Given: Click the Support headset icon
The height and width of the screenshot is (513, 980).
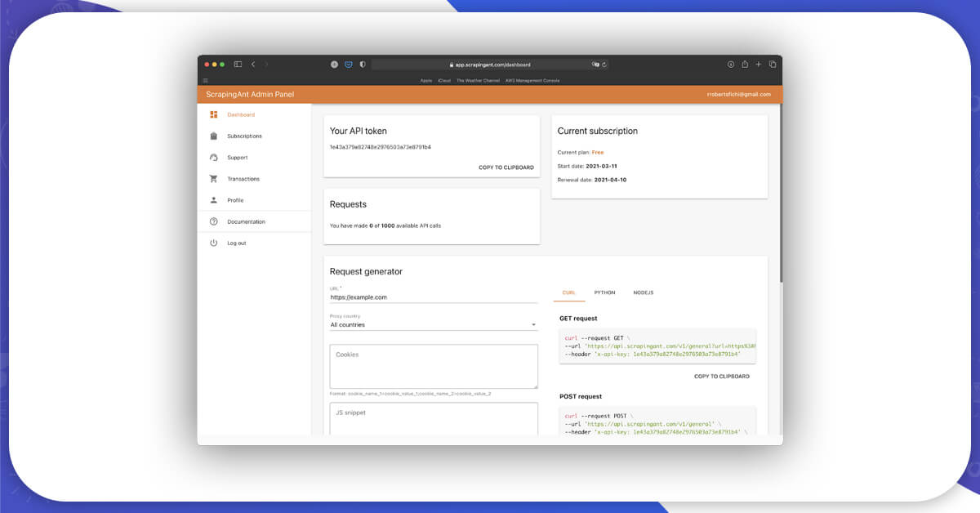Looking at the screenshot, I should click(214, 158).
